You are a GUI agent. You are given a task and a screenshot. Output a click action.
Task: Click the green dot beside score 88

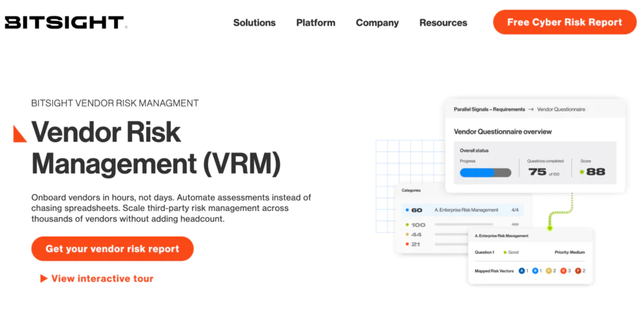click(582, 172)
